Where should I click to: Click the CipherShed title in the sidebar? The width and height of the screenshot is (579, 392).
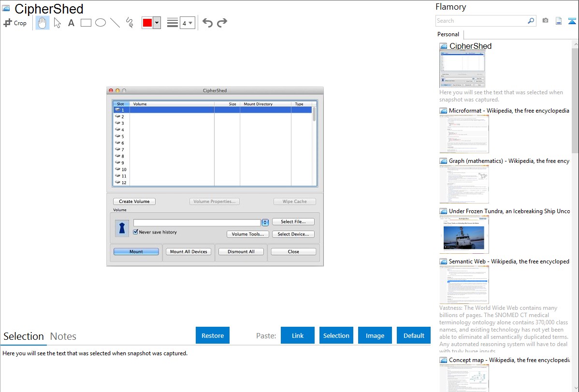(x=470, y=46)
